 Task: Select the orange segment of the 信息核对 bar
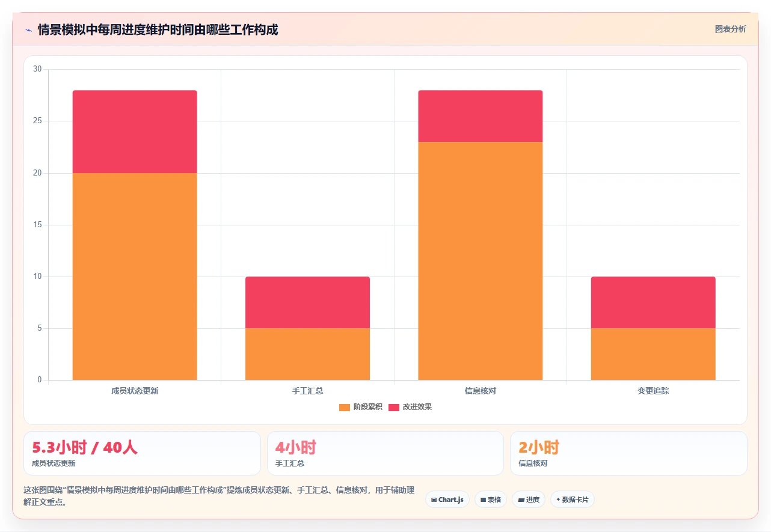481,261
